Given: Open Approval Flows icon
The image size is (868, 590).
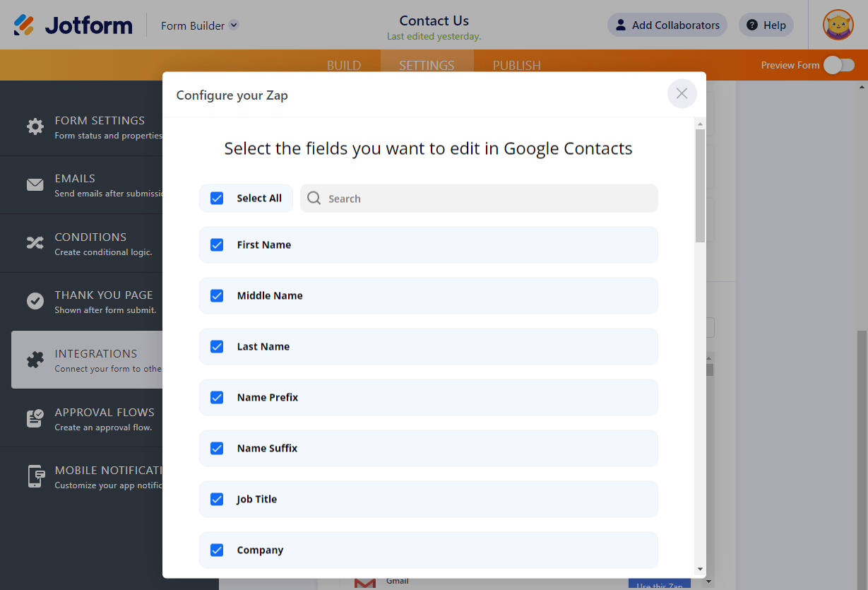Looking at the screenshot, I should point(35,418).
